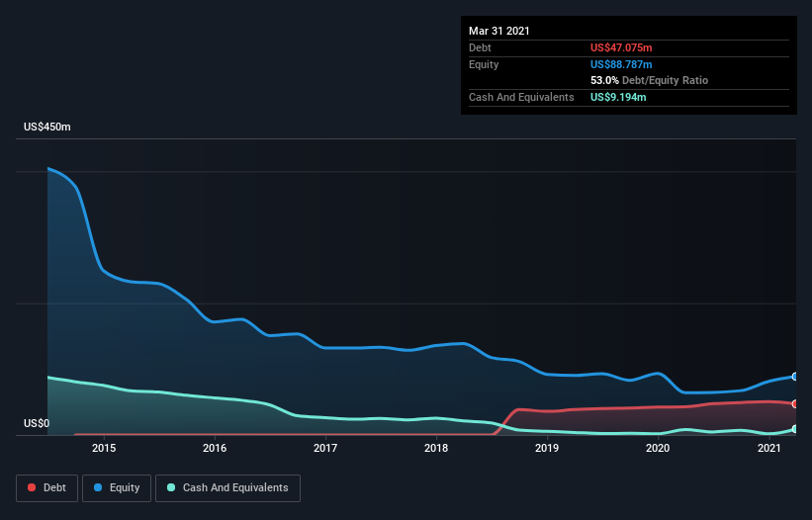Toggle the Equity series legend button
Image resolution: width=812 pixels, height=520 pixels.
pos(117,488)
